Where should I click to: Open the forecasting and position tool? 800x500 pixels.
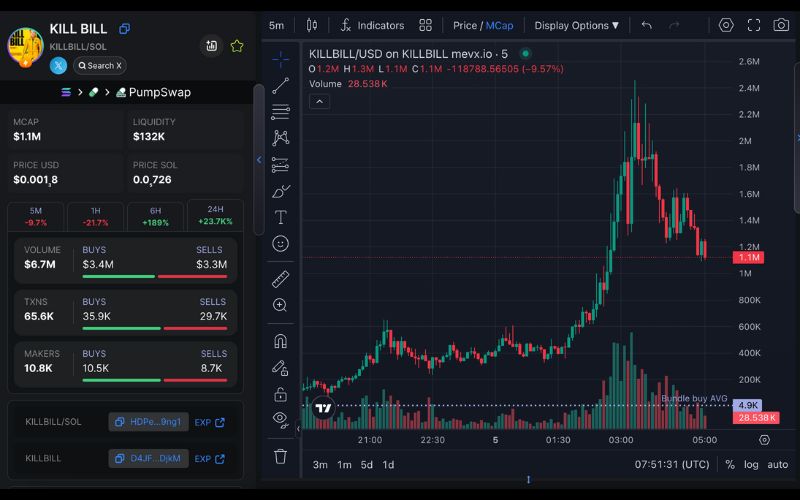pos(281,164)
